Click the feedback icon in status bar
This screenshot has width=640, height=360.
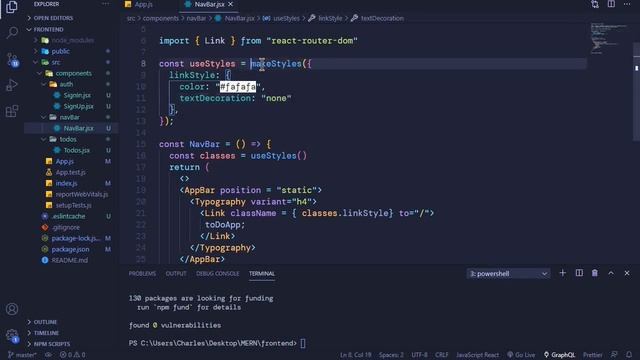point(614,355)
